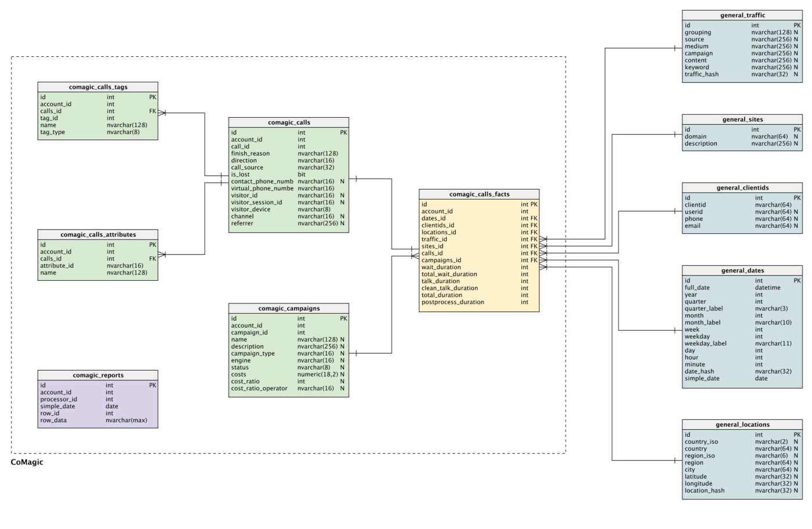Click the locations_id foreign key row
This screenshot has width=812, height=529.
[x=479, y=233]
